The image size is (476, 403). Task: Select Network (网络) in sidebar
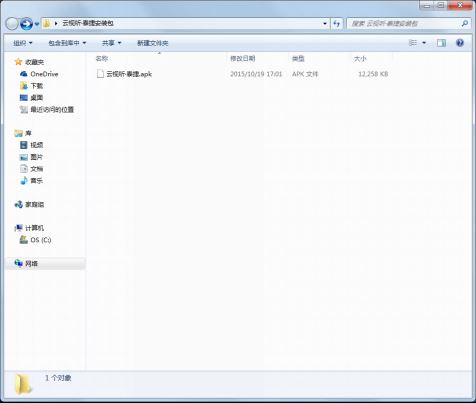pyautogui.click(x=31, y=264)
